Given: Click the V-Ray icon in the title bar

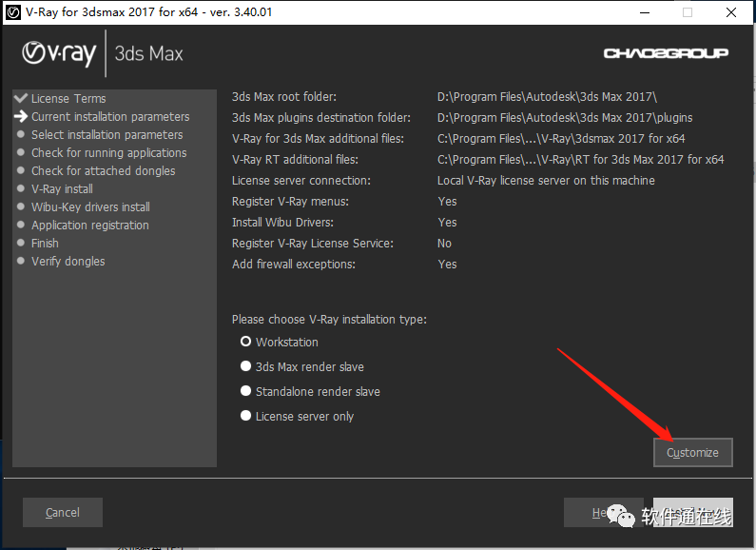Looking at the screenshot, I should (13, 12).
